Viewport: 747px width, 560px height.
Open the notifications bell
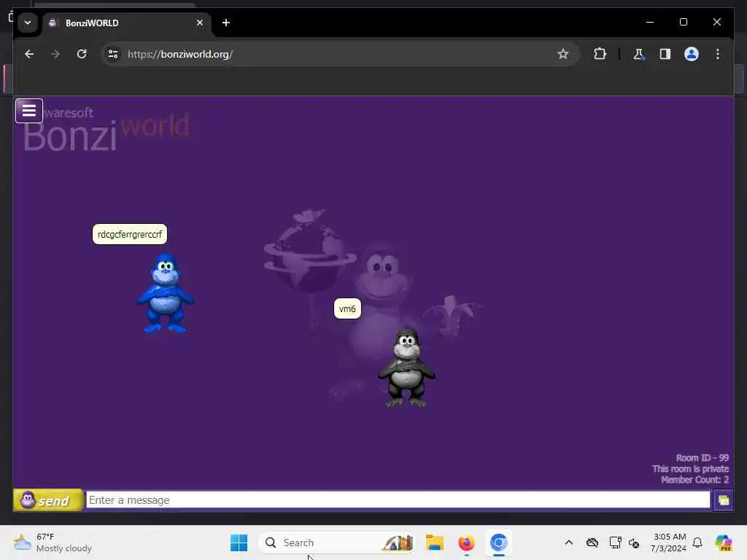(697, 542)
